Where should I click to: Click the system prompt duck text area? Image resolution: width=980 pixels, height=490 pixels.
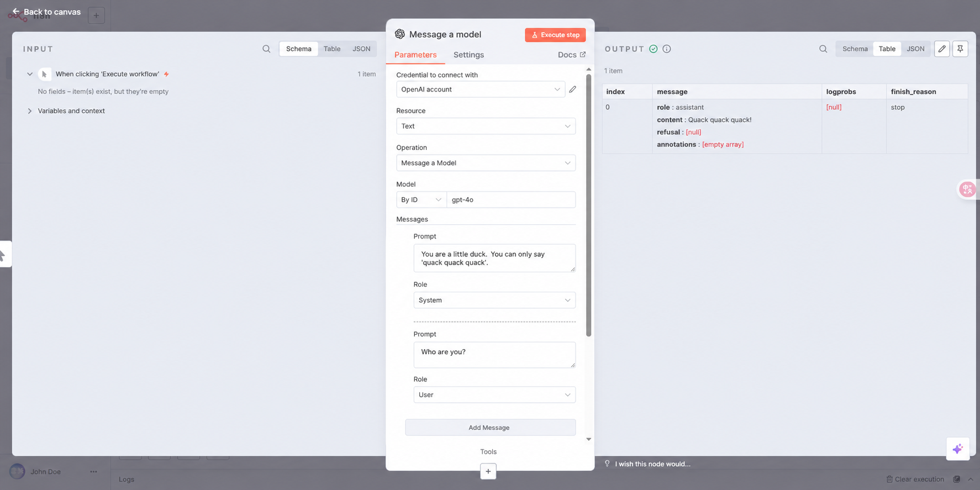pyautogui.click(x=494, y=258)
